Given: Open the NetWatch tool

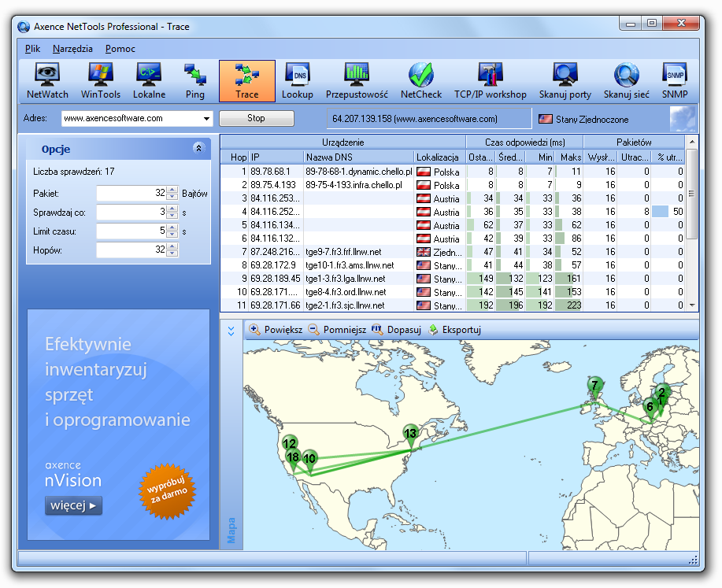Looking at the screenshot, I should tap(47, 81).
